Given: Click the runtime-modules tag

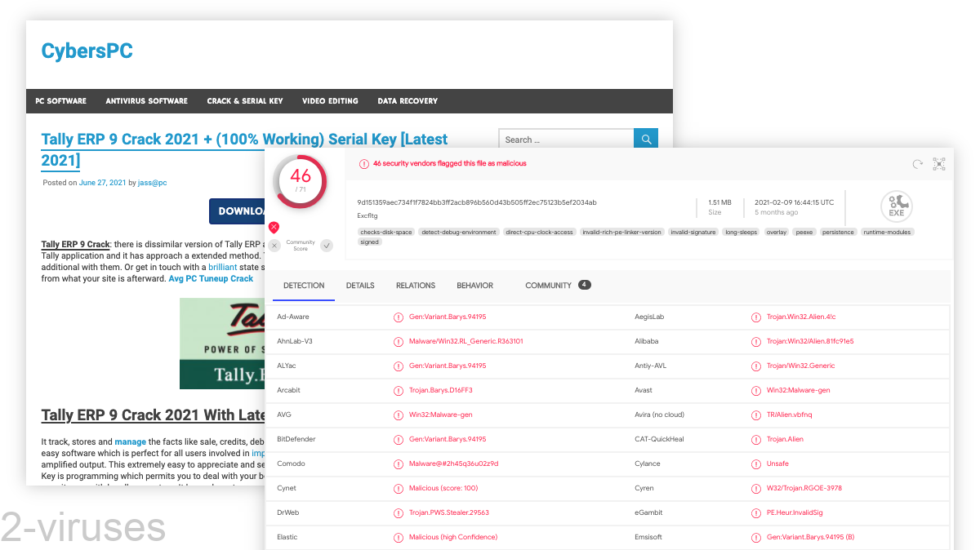Looking at the screenshot, I should coord(887,232).
